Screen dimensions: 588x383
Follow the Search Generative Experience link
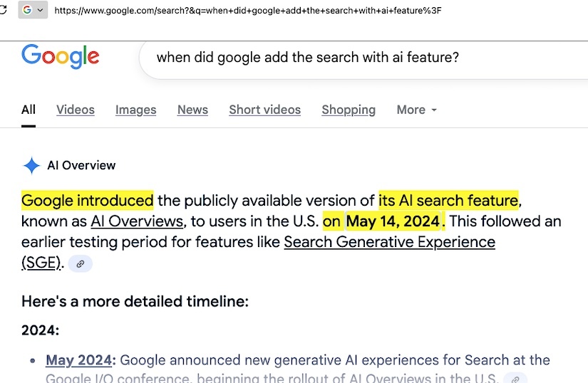[389, 242]
